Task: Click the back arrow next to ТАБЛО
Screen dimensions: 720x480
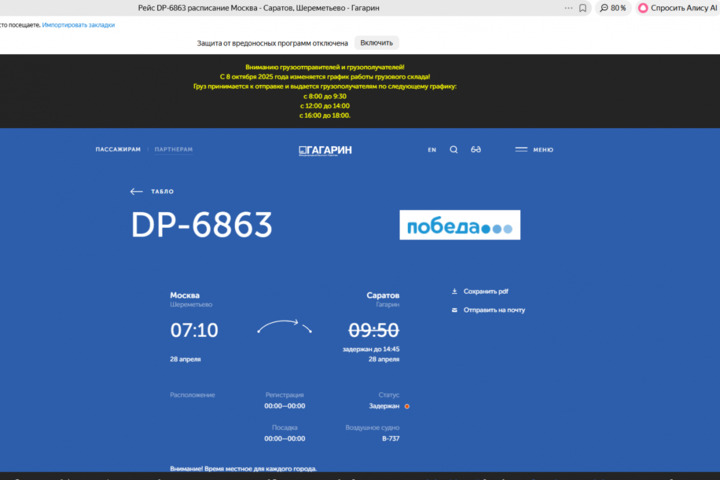Action: point(136,191)
